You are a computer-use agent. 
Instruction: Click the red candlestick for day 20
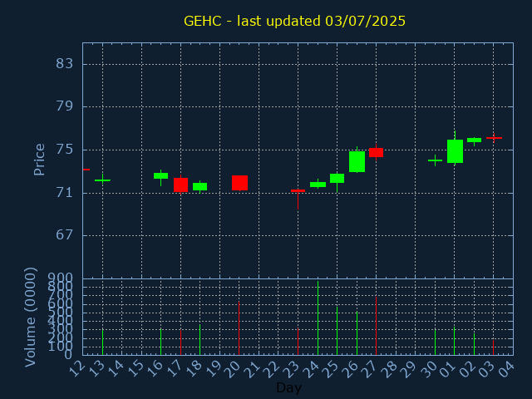click(239, 183)
